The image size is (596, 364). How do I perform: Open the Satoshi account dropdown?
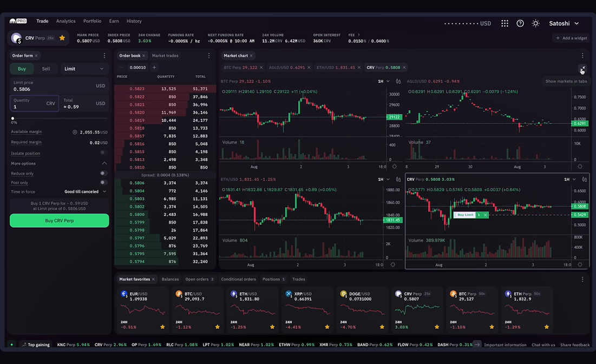(564, 23)
